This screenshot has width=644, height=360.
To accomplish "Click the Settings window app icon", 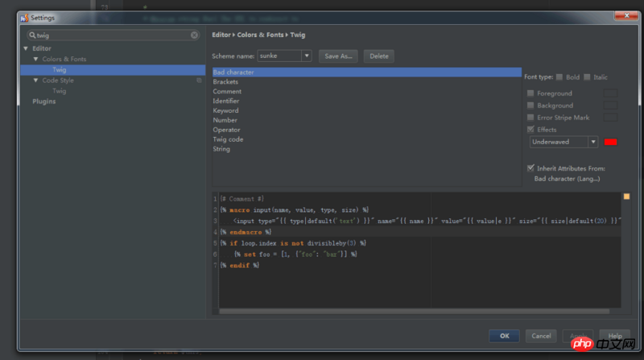I will click(25, 18).
